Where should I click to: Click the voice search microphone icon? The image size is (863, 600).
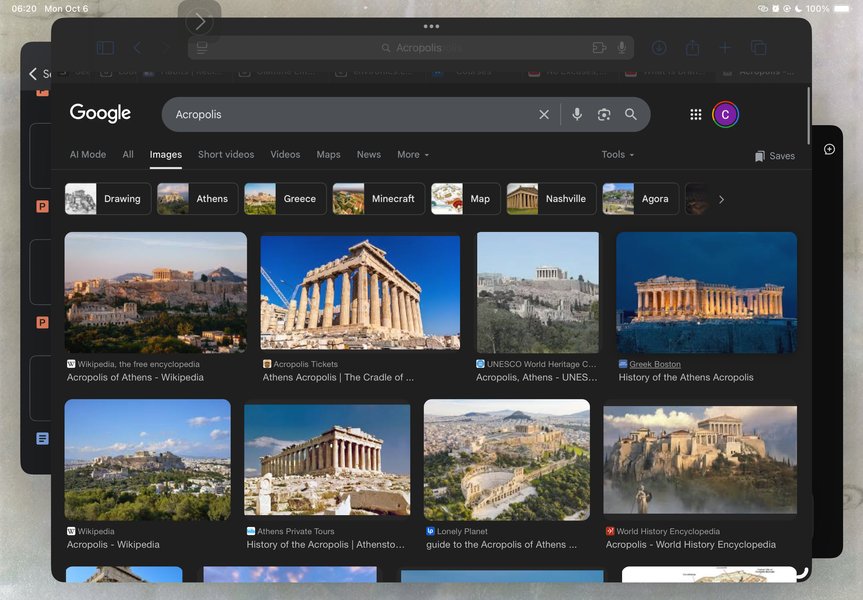577,115
